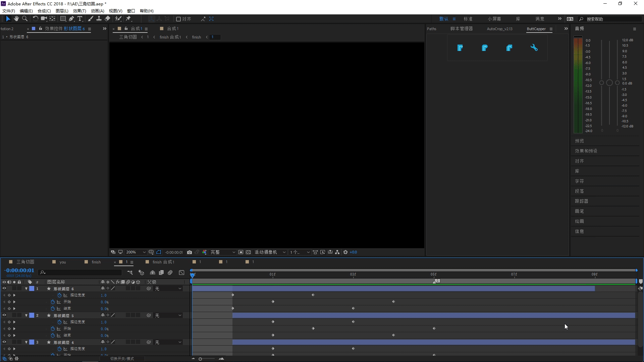The width and height of the screenshot is (644, 362).
Task: Hide 形状图层 6 with the eye icon
Action: (x=4, y=289)
